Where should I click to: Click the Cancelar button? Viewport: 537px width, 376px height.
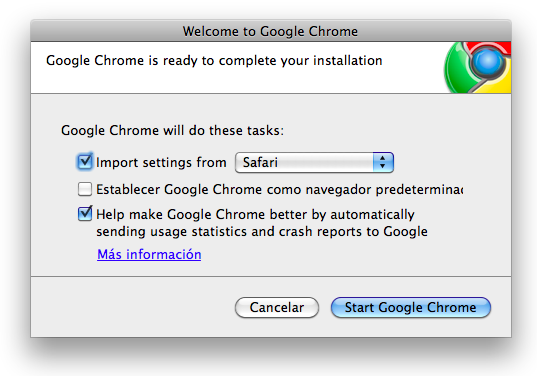point(277,308)
